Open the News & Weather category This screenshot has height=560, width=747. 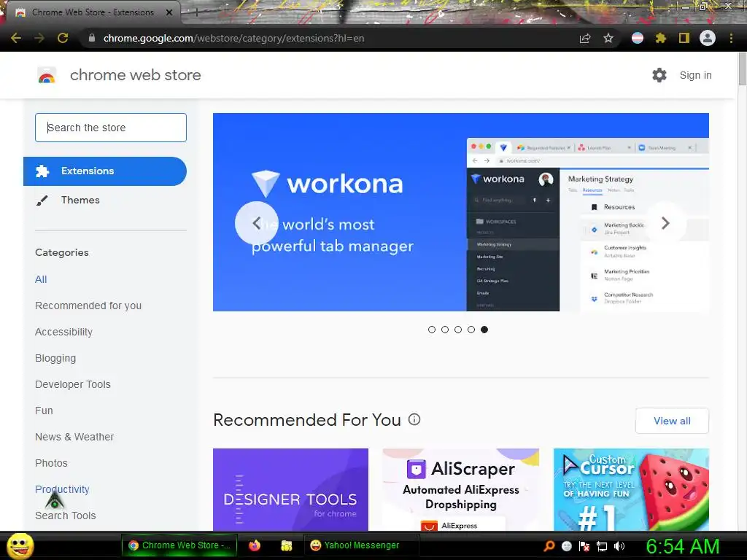(74, 437)
